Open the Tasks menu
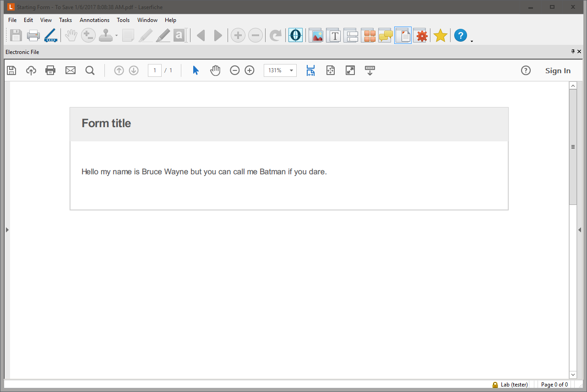The width and height of the screenshot is (587, 392). (x=65, y=20)
